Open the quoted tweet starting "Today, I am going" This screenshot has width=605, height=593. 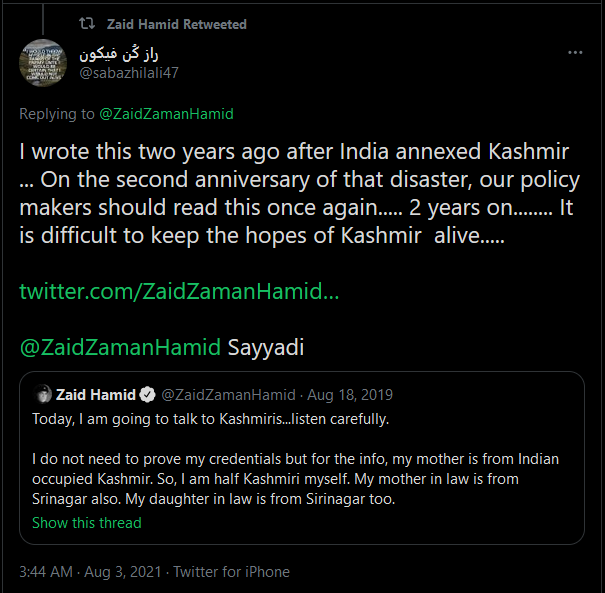(x=210, y=417)
